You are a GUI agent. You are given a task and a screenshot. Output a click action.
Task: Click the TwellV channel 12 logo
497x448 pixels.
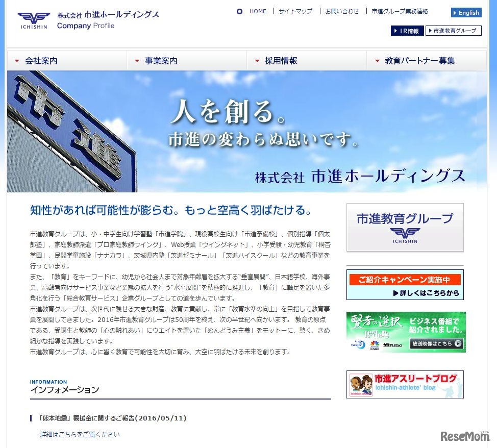click(x=359, y=343)
